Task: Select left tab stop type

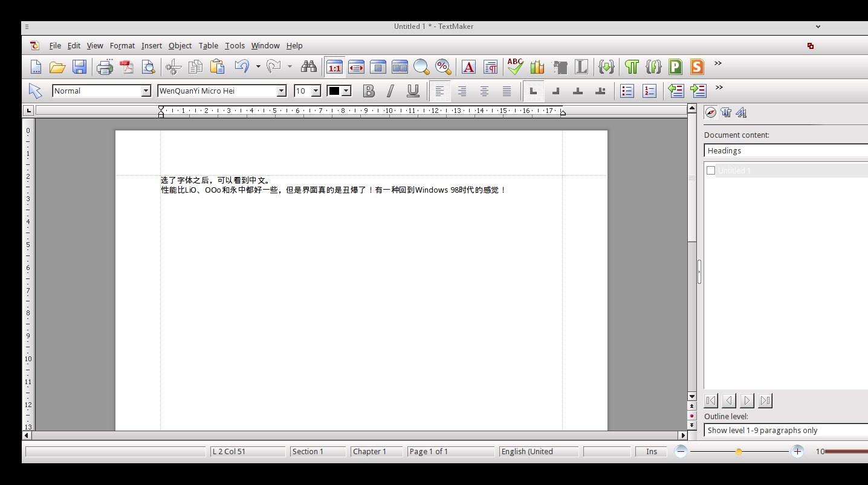Action: [533, 91]
